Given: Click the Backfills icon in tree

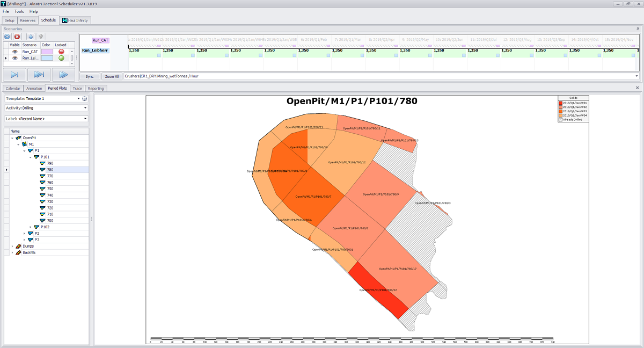Looking at the screenshot, I should click(x=19, y=252).
